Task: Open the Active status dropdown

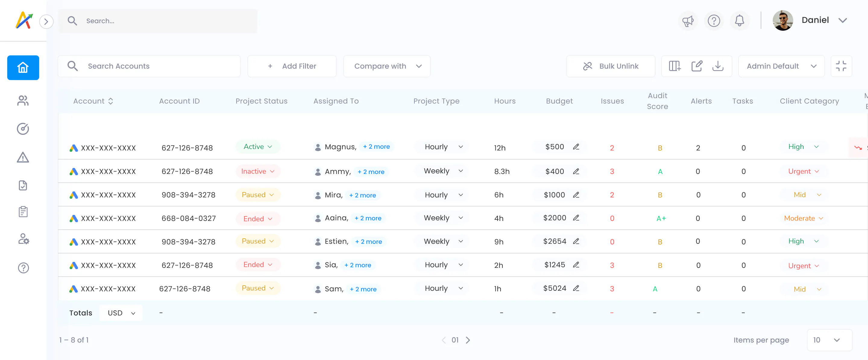Action: (x=258, y=147)
